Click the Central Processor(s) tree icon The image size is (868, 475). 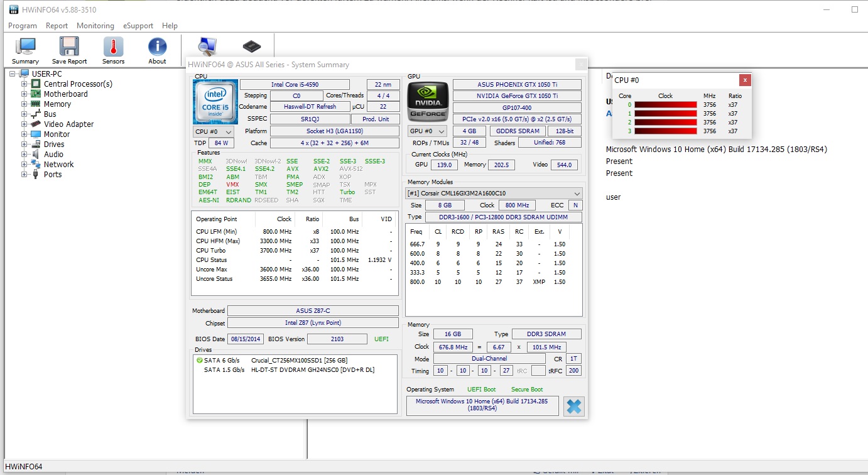pos(36,84)
